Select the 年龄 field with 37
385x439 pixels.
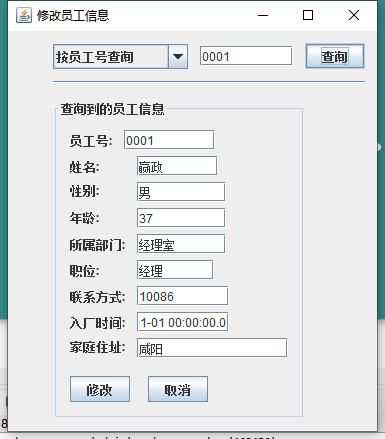coord(181,218)
